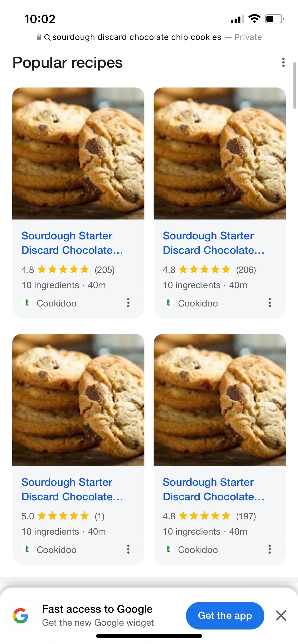
Task: Tap the cookie photo of the 197-review recipe
Action: [220, 400]
